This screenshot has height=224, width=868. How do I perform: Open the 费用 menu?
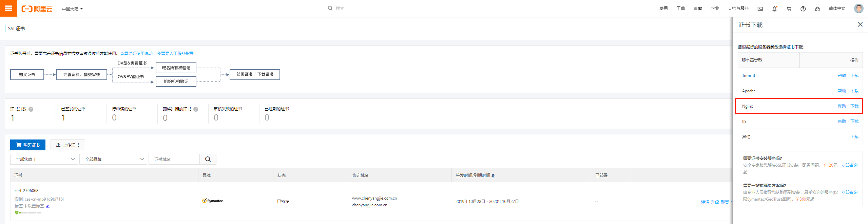click(663, 8)
